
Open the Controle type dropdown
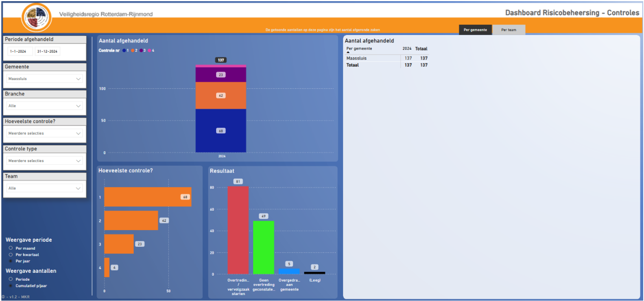point(45,161)
